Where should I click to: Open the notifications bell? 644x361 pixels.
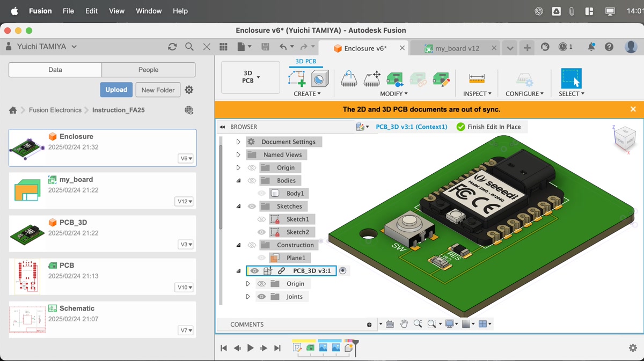click(x=591, y=47)
